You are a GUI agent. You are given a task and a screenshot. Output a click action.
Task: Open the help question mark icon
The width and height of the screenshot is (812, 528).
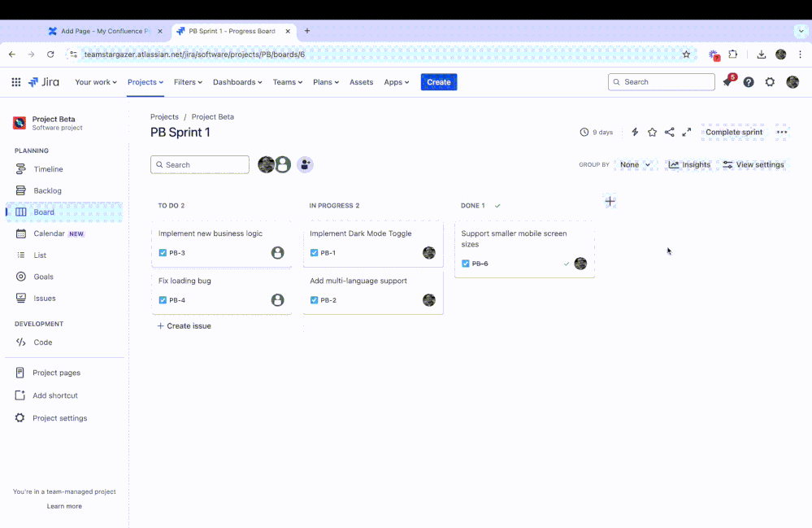(x=749, y=82)
